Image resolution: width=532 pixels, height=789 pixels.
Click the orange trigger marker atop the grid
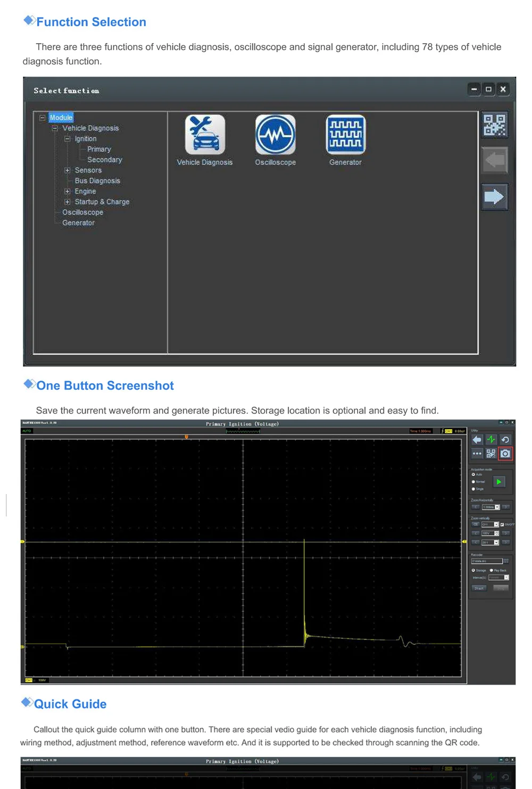point(186,437)
